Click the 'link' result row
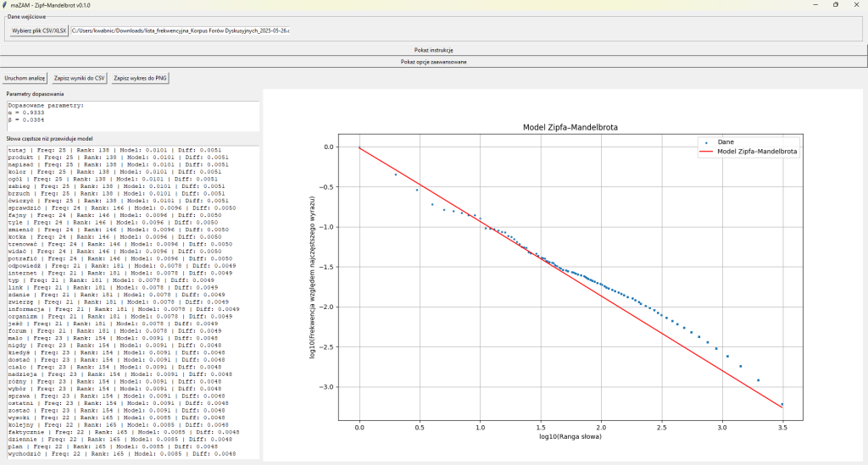868x465 pixels. click(x=113, y=287)
